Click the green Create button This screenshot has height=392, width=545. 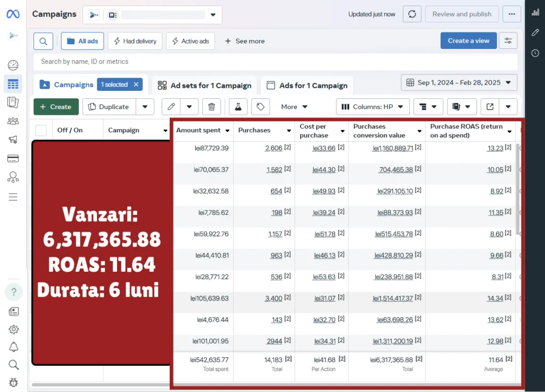[x=56, y=106]
